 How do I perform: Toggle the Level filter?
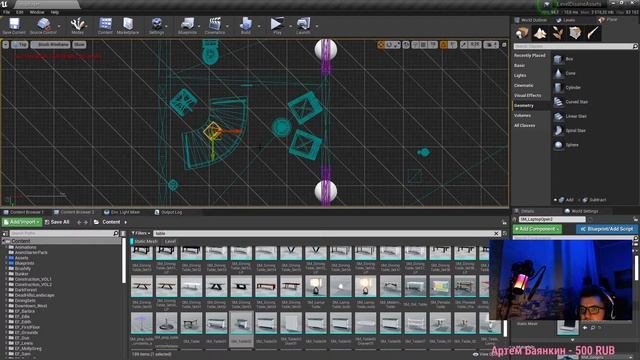point(170,242)
